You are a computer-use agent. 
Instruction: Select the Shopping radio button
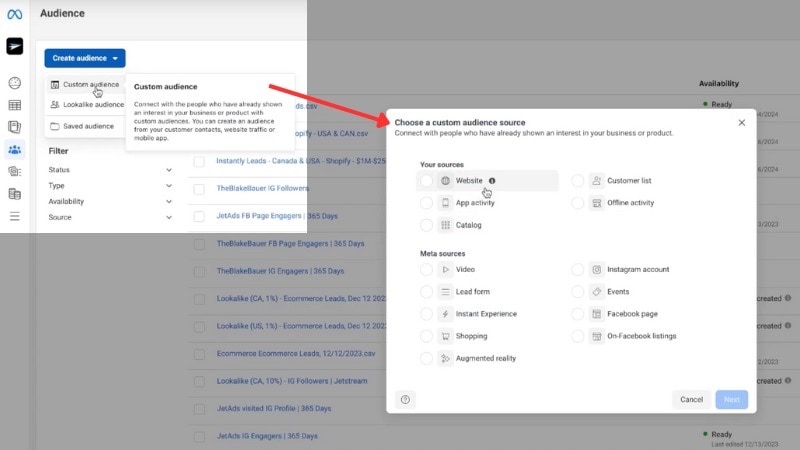[427, 336]
